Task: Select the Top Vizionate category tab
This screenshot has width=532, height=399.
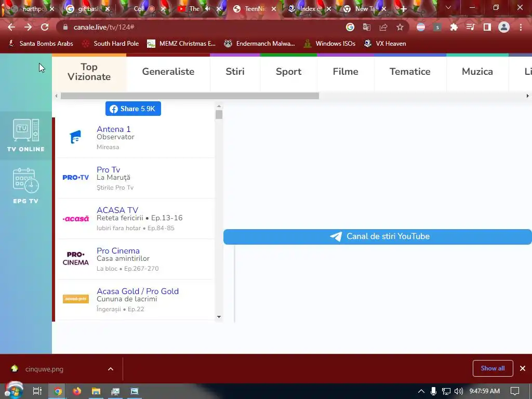Action: coord(89,72)
